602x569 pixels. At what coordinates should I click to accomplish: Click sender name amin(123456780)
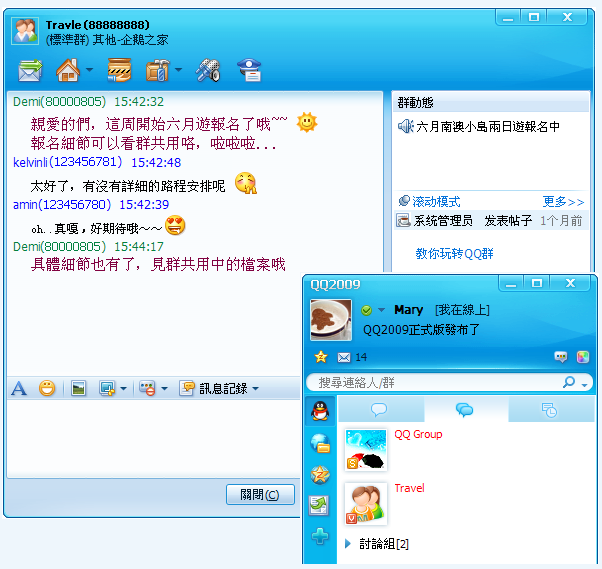click(62, 204)
